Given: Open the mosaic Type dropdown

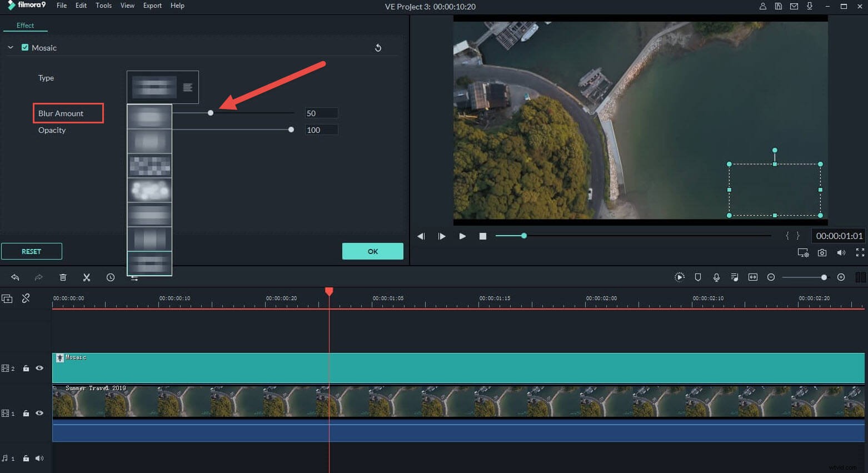Looking at the screenshot, I should point(162,87).
